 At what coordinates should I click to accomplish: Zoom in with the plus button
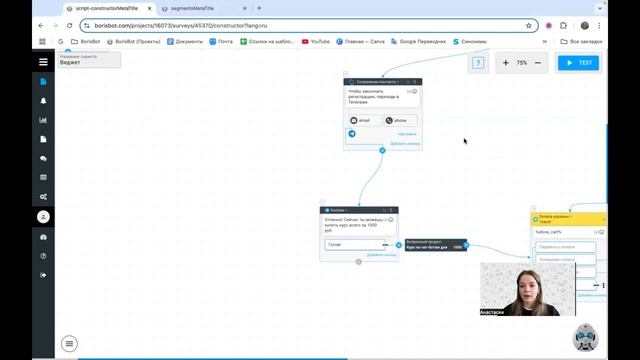[x=505, y=63]
